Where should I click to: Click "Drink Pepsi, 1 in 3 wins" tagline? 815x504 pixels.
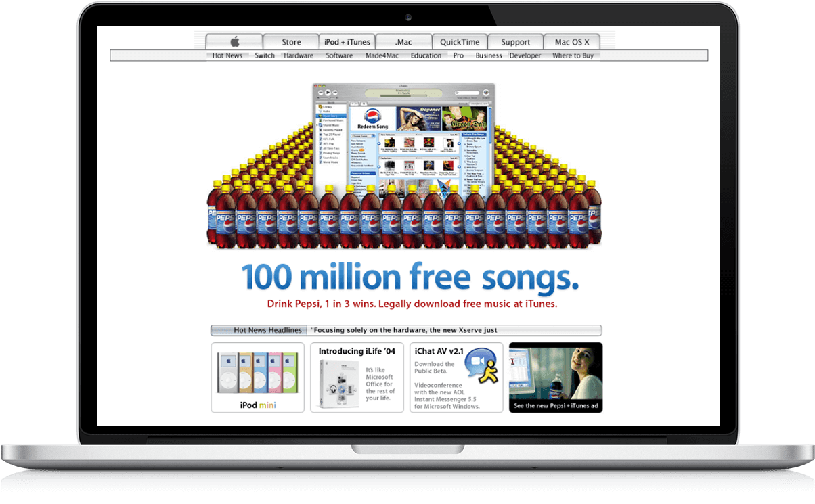click(412, 304)
